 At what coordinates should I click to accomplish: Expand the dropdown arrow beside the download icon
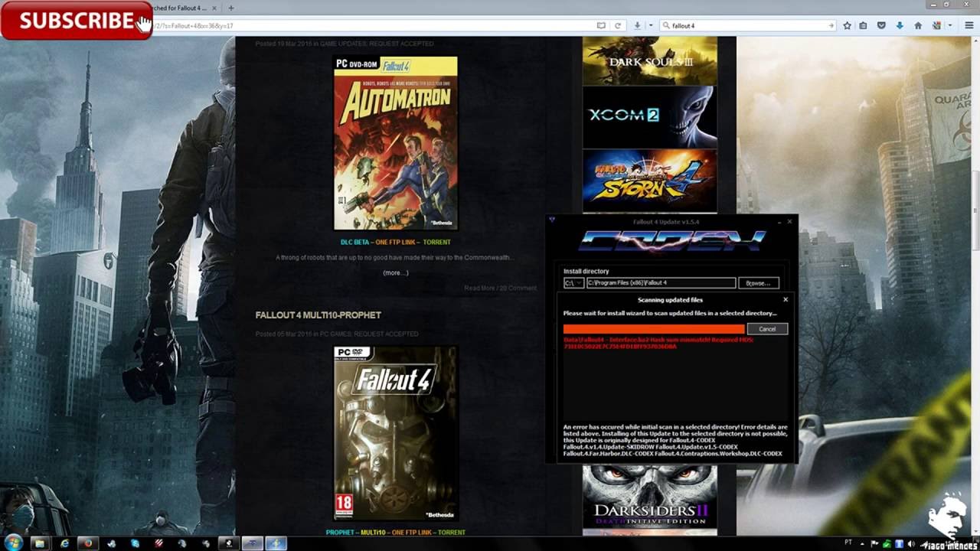click(650, 25)
